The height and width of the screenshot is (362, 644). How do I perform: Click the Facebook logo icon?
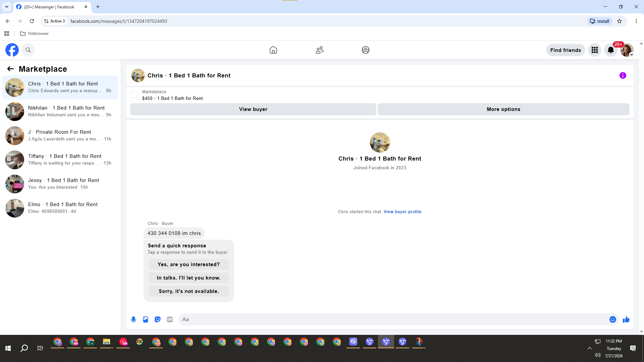click(12, 50)
